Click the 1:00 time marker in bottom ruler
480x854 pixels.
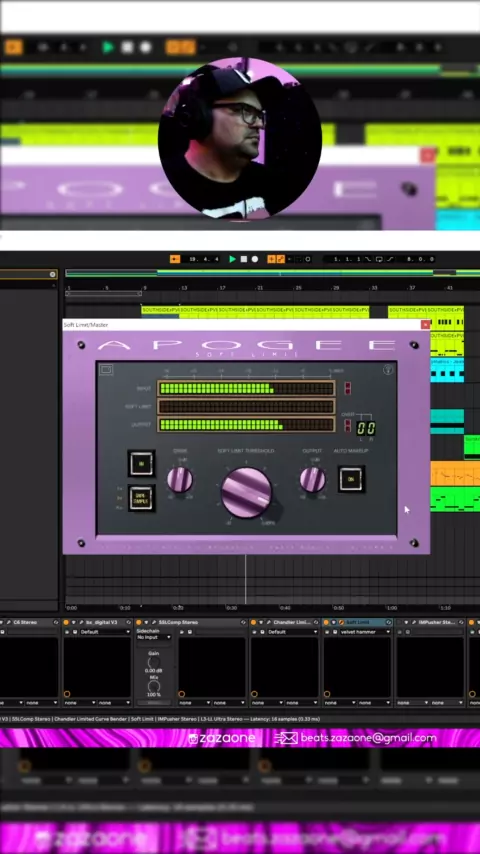[x=391, y=608]
